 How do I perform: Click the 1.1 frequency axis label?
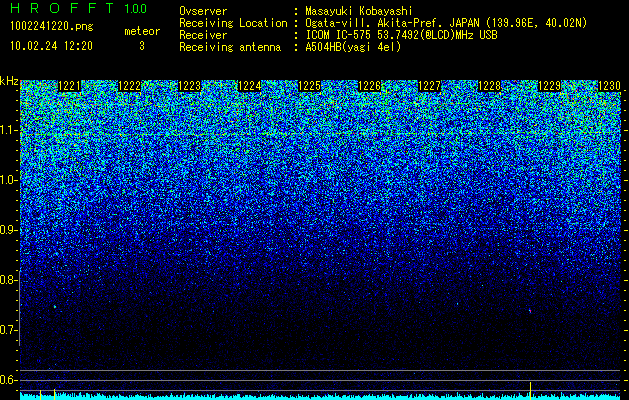click(8, 130)
